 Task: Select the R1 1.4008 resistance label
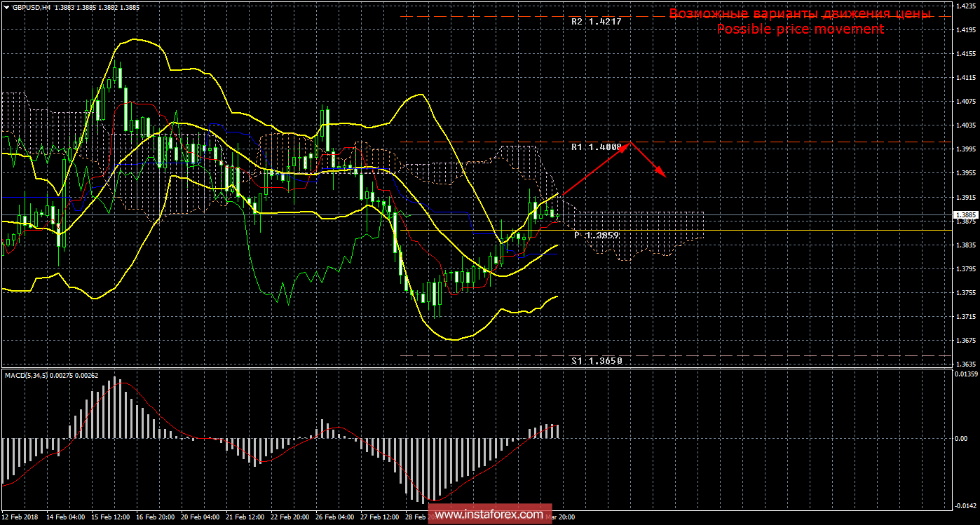pyautogui.click(x=596, y=147)
